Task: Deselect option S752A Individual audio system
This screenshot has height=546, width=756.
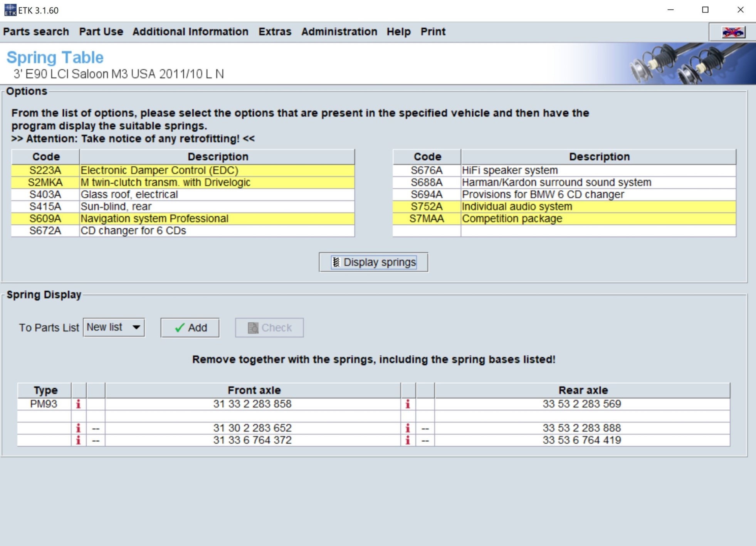Action: click(x=564, y=206)
